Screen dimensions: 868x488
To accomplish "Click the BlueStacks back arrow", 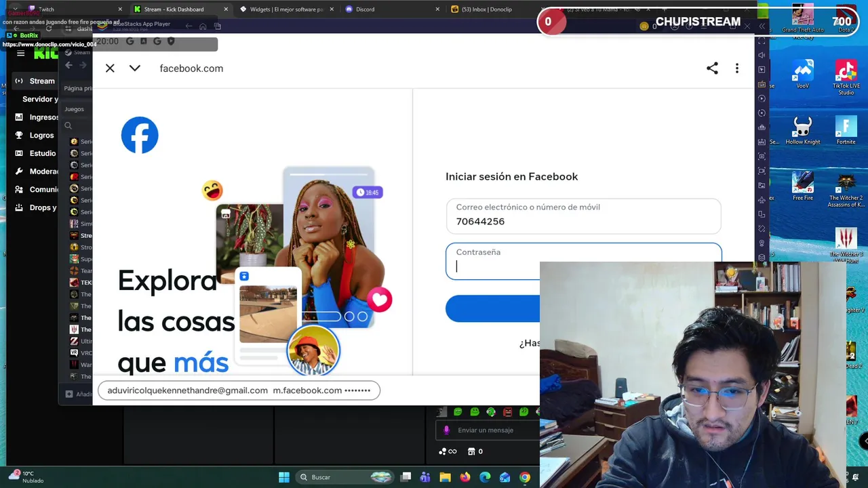I will click(x=189, y=26).
